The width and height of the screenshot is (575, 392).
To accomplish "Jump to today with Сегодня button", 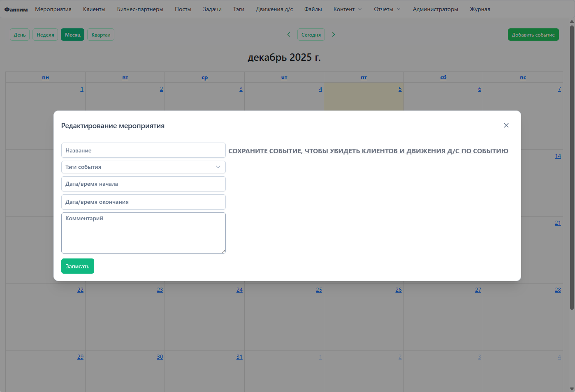I will click(311, 35).
